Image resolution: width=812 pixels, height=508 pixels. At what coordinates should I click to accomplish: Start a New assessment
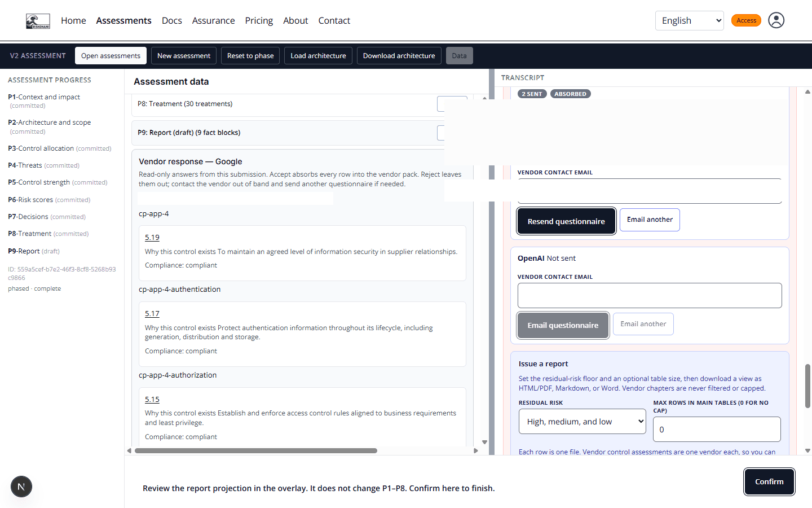pyautogui.click(x=184, y=56)
